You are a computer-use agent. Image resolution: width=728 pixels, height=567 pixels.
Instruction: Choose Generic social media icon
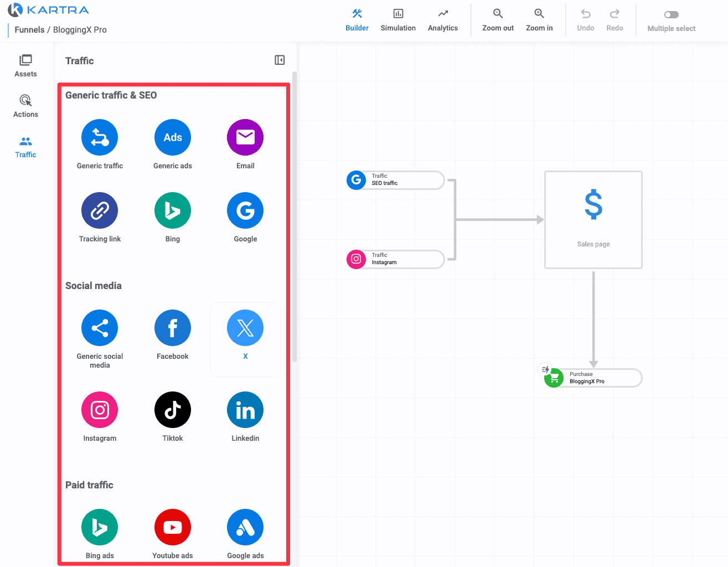point(100,328)
